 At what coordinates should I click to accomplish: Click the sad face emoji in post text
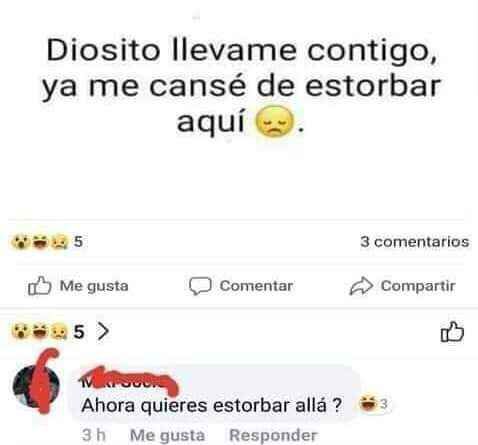[x=275, y=121]
